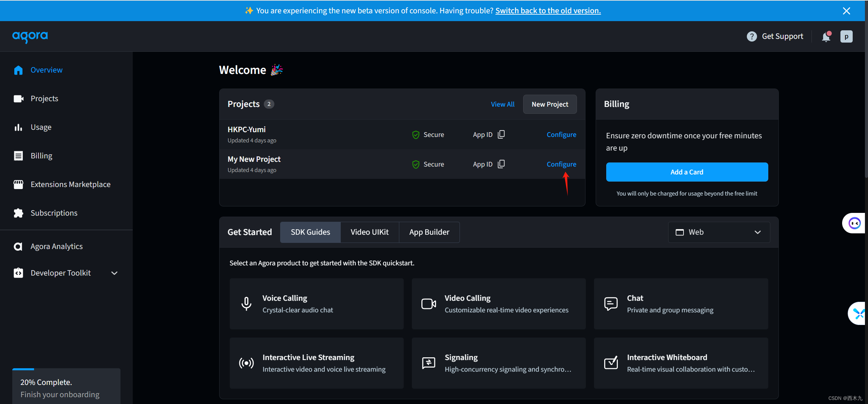Switch to the App Builder tab

[x=429, y=232]
